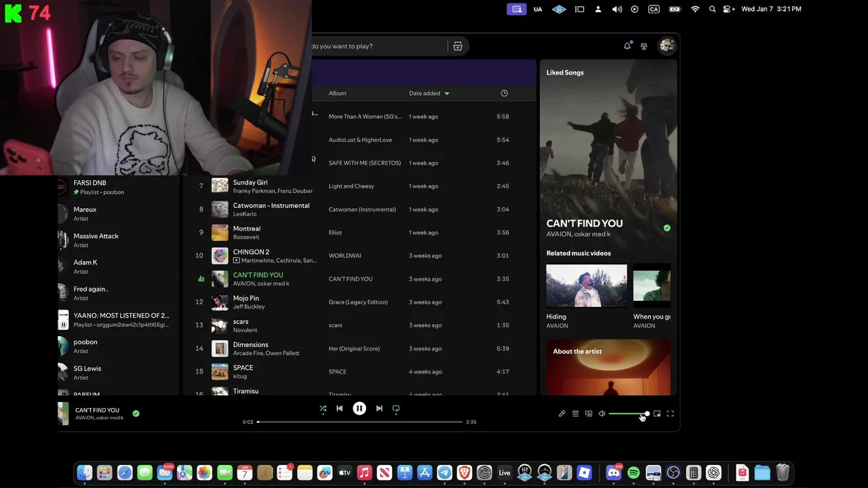The height and width of the screenshot is (488, 868).
Task: Sort by Album column header
Action: [x=338, y=93]
